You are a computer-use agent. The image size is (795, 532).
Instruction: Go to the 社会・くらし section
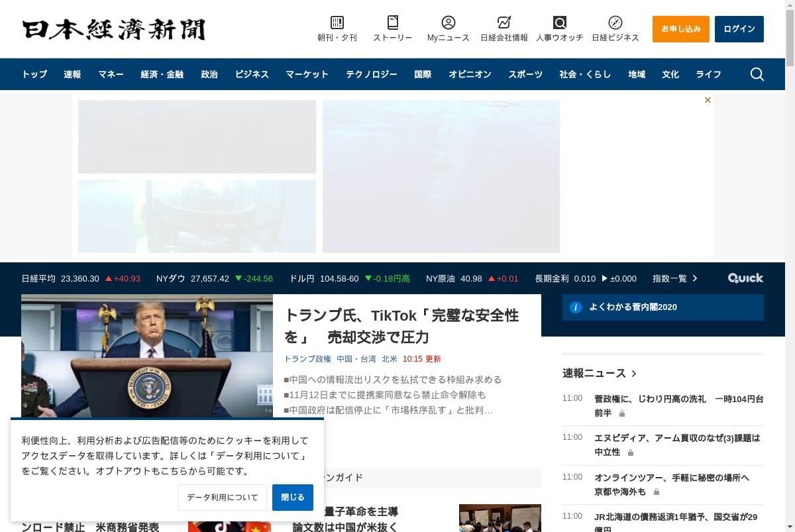585,74
